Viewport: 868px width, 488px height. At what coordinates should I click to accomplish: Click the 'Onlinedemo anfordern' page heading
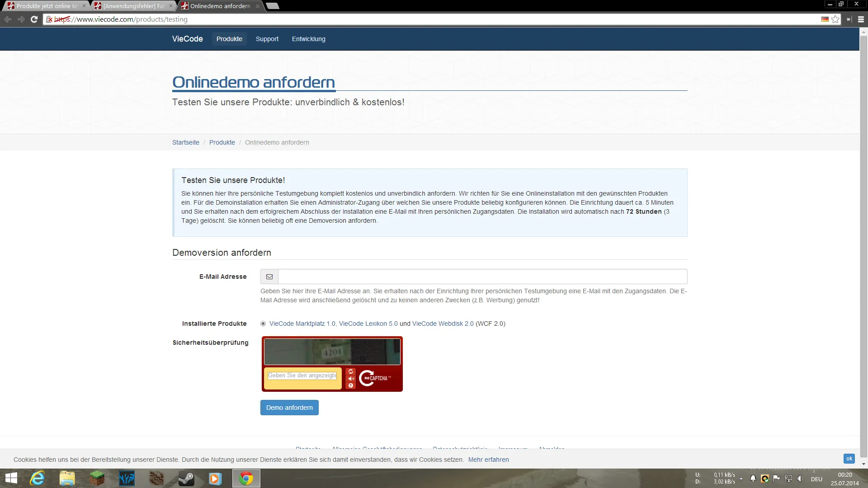coord(254,82)
